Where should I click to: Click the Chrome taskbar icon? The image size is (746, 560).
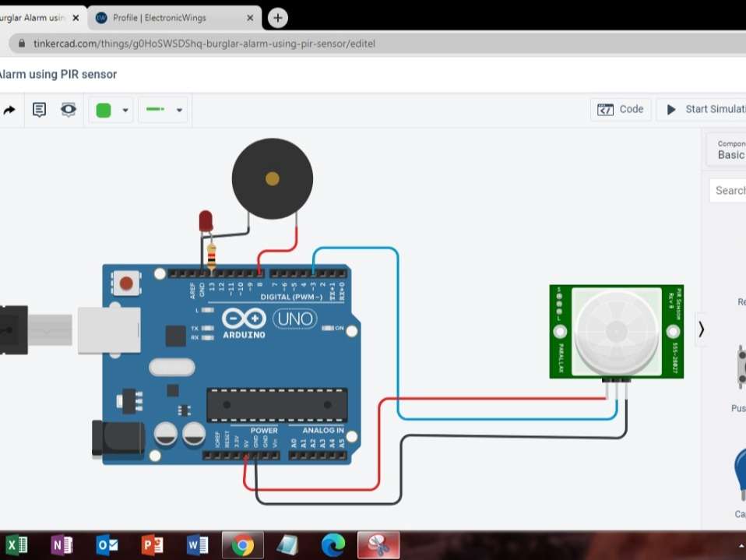click(x=243, y=545)
